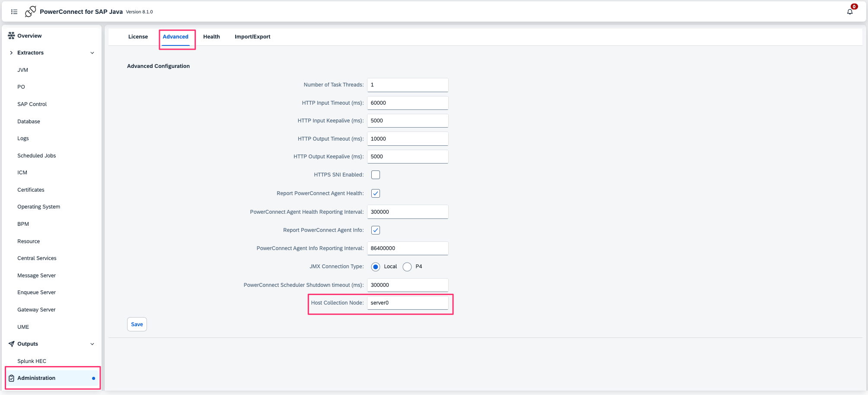Image resolution: width=868 pixels, height=395 pixels.
Task: Uncheck Report PowerConnect Agent Info
Action: [376, 230]
